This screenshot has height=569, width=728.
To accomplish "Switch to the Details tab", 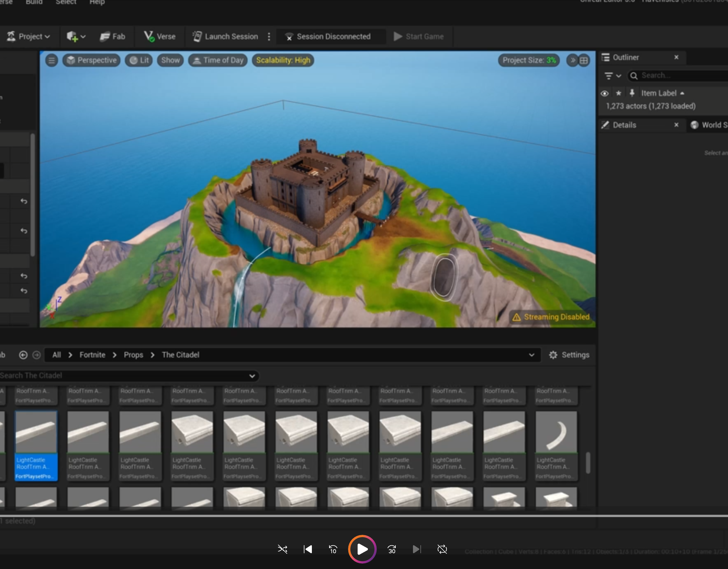I will [x=624, y=125].
